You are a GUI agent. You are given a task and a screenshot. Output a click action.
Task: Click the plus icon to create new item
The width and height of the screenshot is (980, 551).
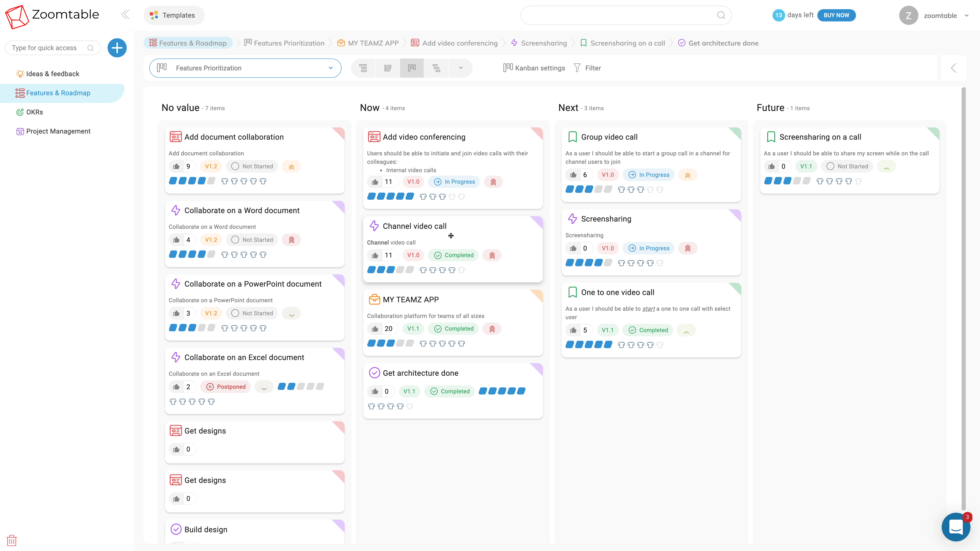(x=117, y=47)
